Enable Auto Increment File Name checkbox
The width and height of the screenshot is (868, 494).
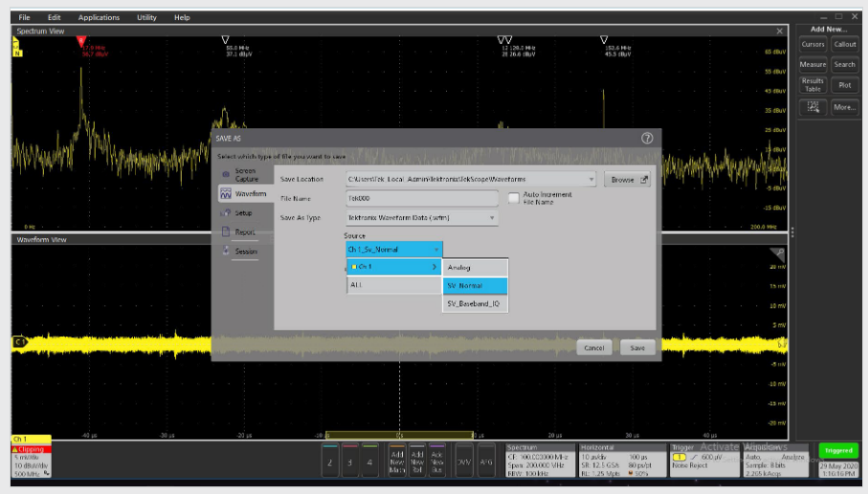[514, 198]
